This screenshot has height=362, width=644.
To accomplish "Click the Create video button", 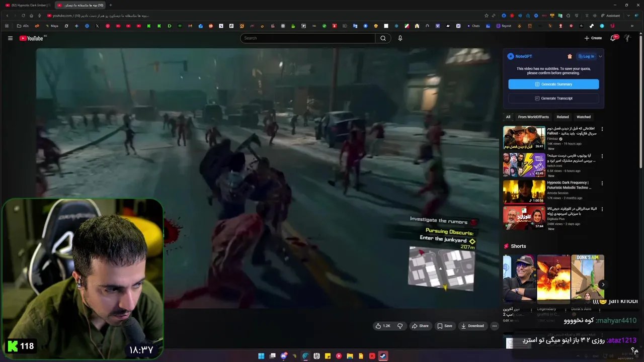I will (x=593, y=38).
